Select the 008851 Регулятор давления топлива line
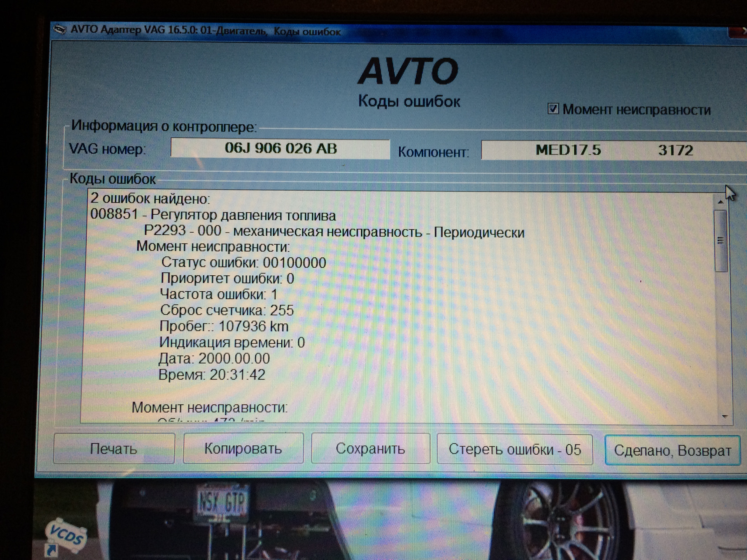The height and width of the screenshot is (560, 747). pyautogui.click(x=213, y=215)
